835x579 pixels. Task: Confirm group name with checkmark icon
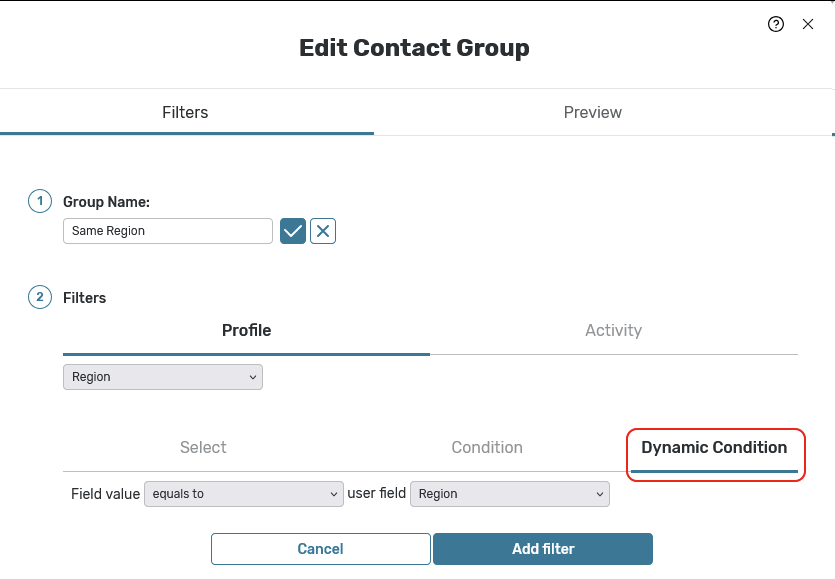[x=293, y=231]
